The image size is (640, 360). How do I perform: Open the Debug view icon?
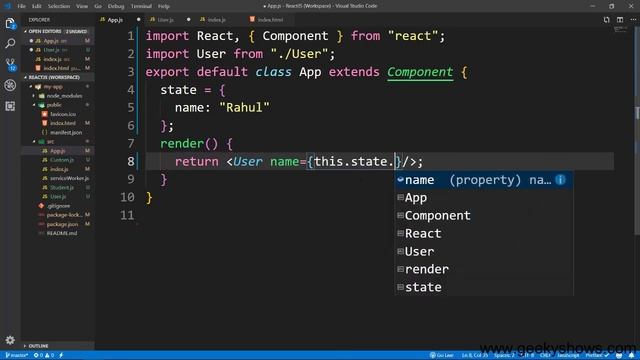(x=10, y=85)
